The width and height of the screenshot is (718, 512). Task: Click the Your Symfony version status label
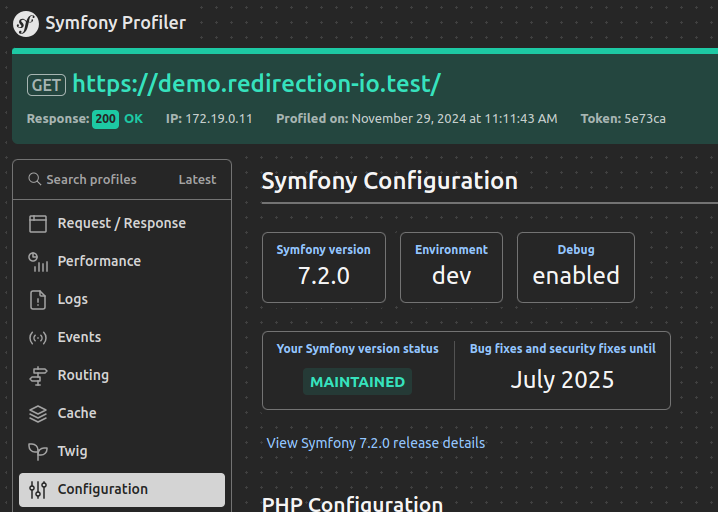358,349
